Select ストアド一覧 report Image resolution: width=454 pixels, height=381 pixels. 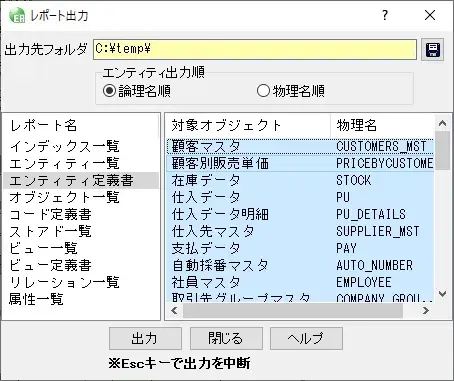point(81,231)
